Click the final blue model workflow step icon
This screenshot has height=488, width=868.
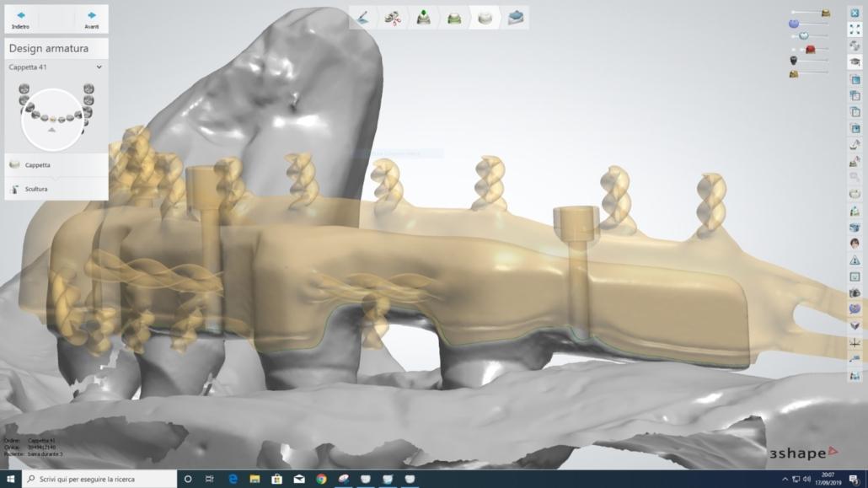[x=515, y=18]
